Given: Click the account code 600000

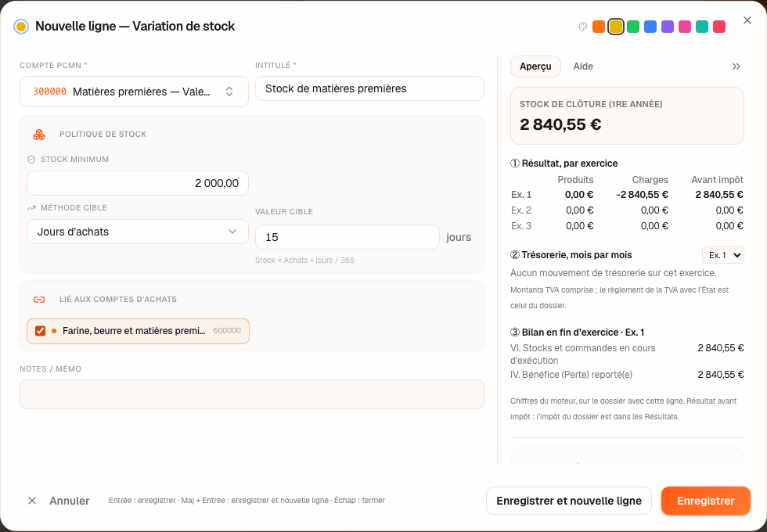Looking at the screenshot, I should [x=227, y=331].
